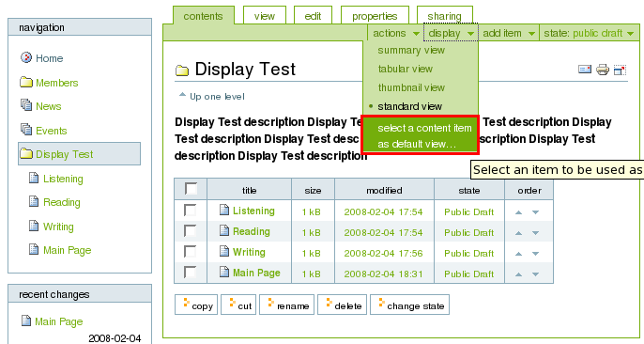Move Reading up with order arrow
Screen dimensions: 644x344
click(x=519, y=233)
